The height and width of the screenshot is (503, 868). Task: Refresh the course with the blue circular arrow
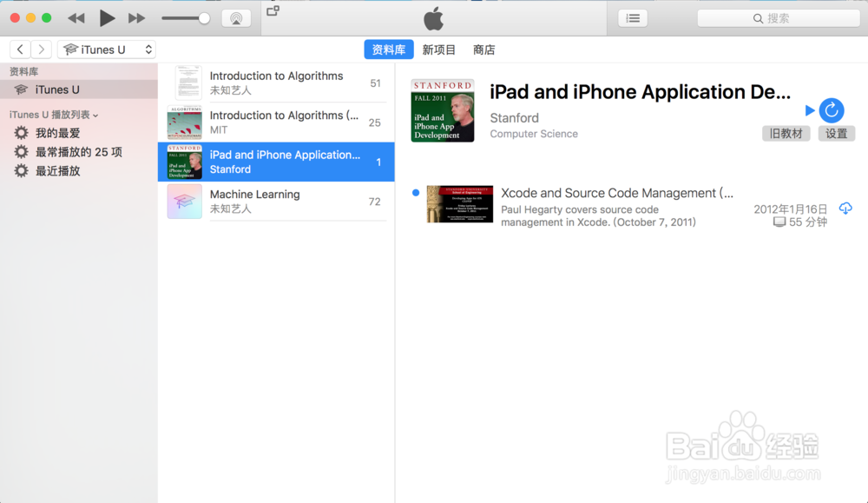[832, 110]
